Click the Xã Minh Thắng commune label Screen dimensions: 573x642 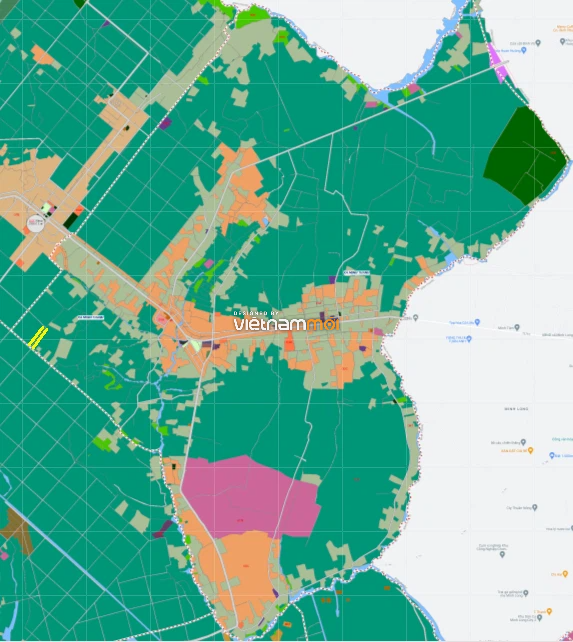tap(91, 317)
